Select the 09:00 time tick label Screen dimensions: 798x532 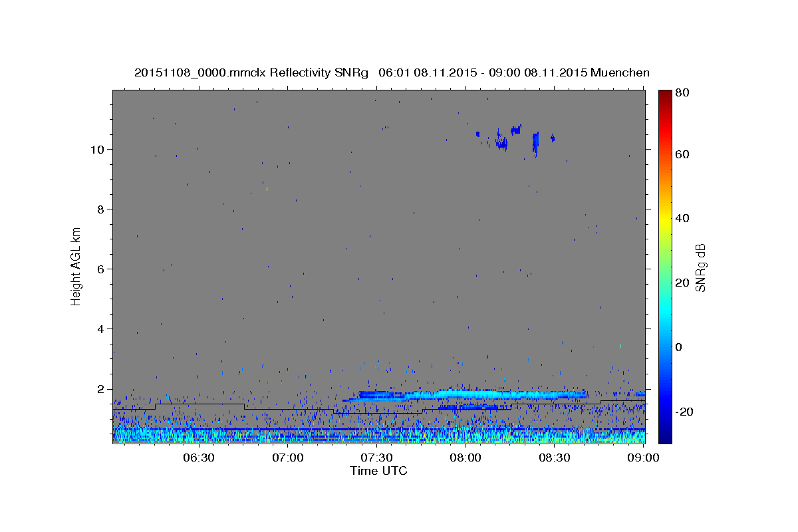tap(644, 458)
